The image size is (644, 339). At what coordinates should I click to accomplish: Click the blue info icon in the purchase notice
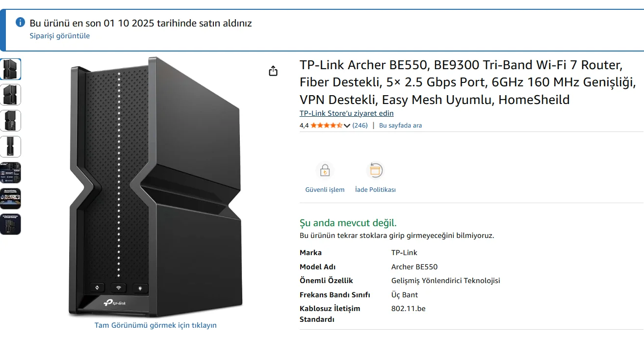click(20, 22)
